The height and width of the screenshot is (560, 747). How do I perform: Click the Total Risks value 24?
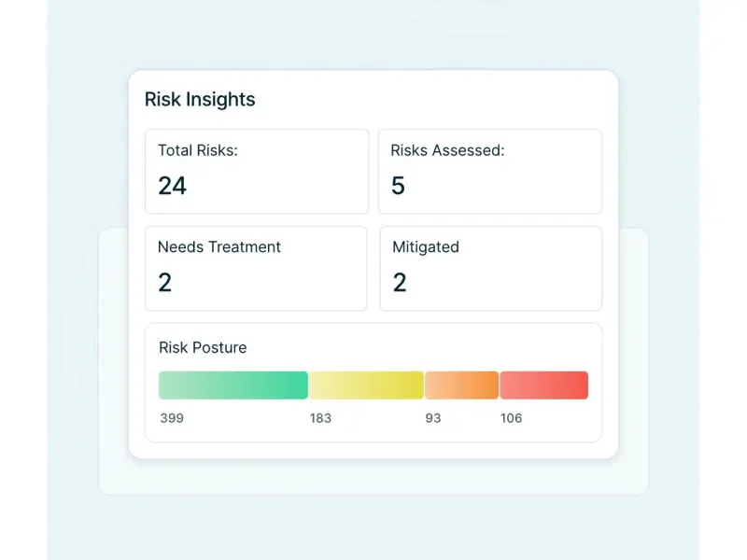172,186
